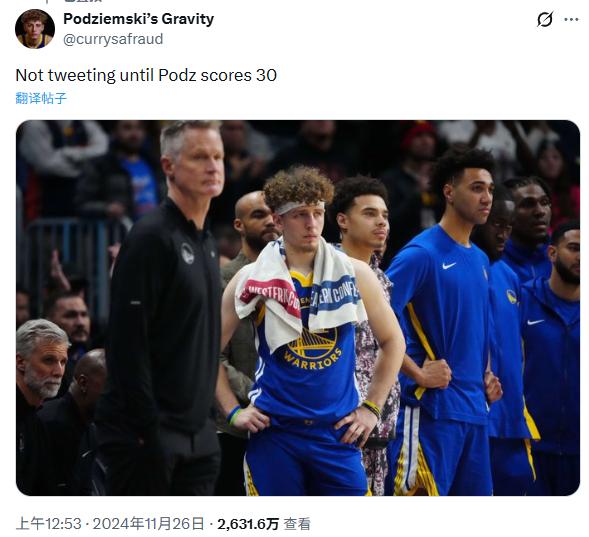Click the Warriors logo on the black jacket
Image resolution: width=589 pixels, height=537 pixels.
tap(187, 253)
